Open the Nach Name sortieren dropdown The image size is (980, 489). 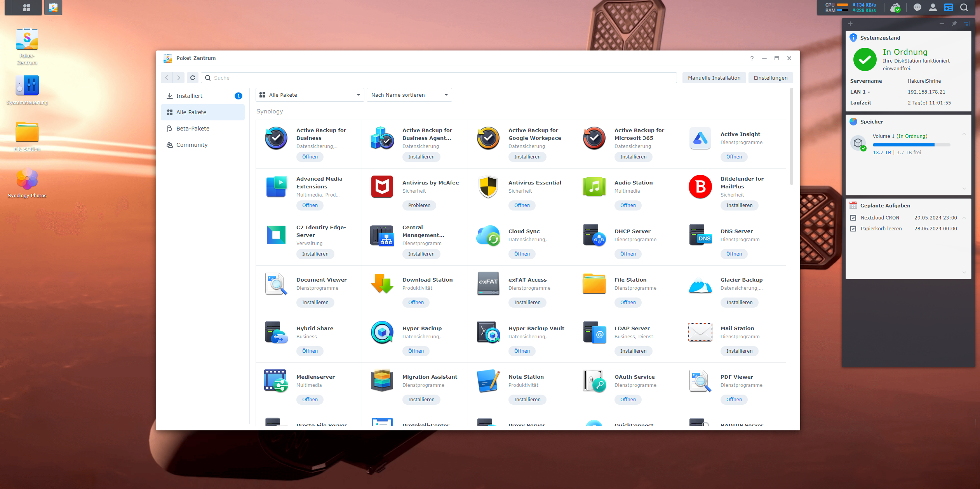409,95
